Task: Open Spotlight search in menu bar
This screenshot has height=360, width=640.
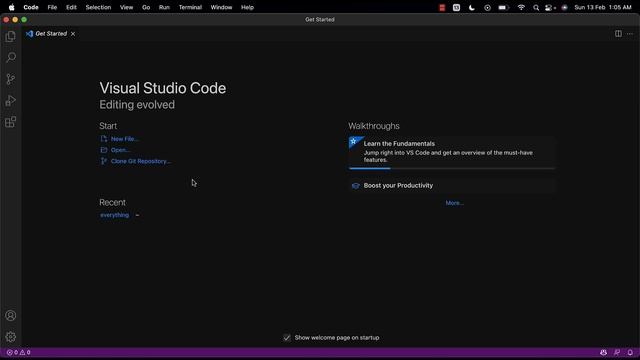Action: [536, 7]
